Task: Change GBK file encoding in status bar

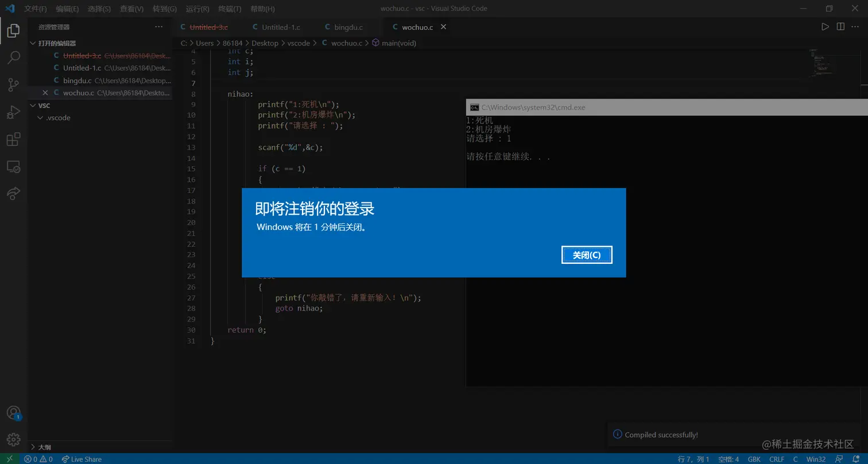Action: 754,459
